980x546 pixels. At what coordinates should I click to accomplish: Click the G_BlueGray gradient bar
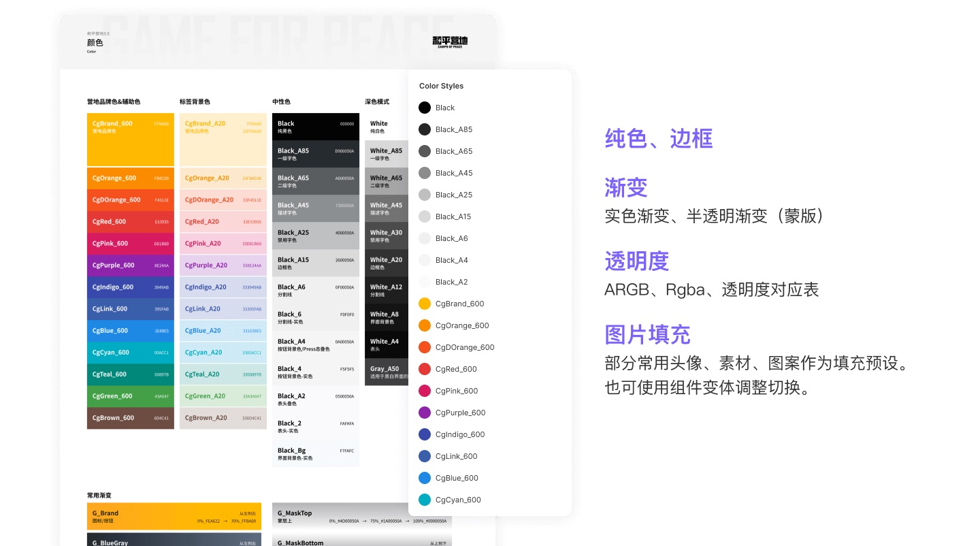(x=174, y=539)
